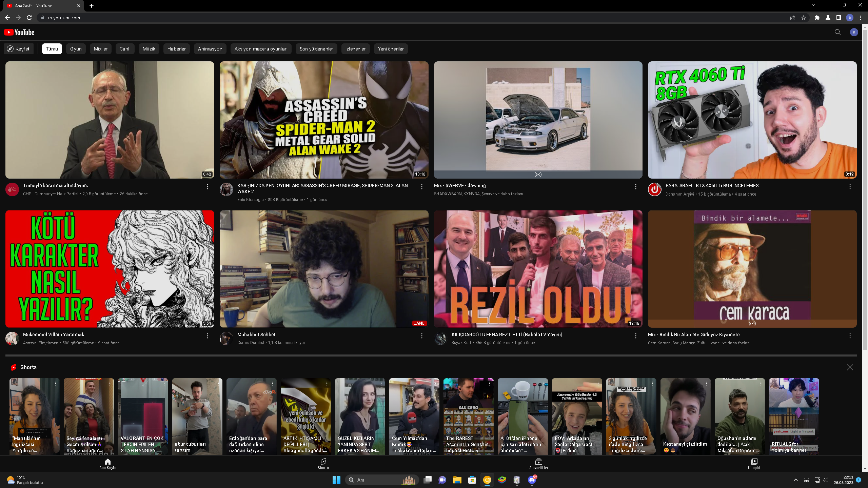Open Kitaplık in bottom navigation
Screen dimensions: 868x488
[754, 464]
